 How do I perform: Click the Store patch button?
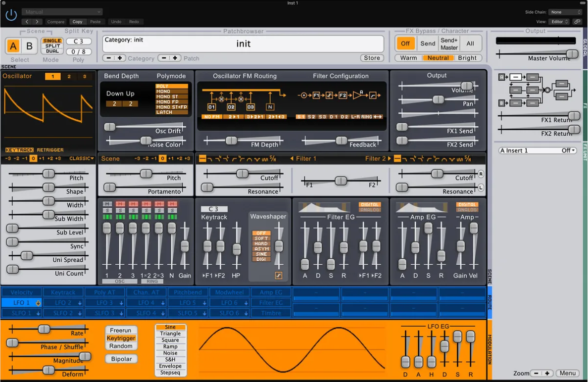pyautogui.click(x=372, y=58)
